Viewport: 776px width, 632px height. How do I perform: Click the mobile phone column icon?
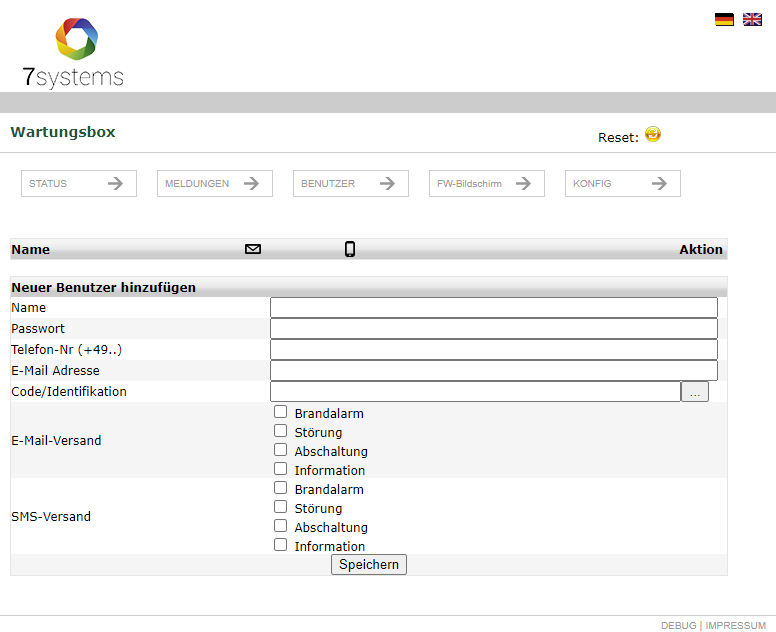click(350, 249)
